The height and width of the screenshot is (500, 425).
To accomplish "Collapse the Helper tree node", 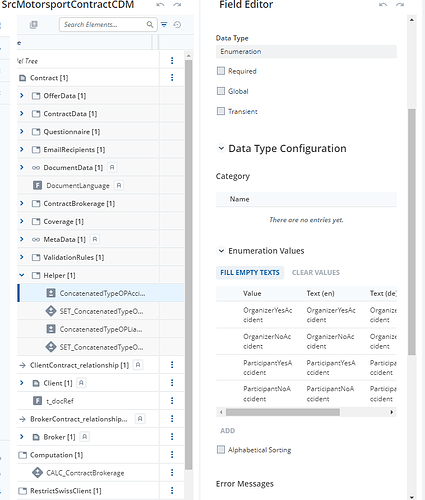I will coord(22,275).
